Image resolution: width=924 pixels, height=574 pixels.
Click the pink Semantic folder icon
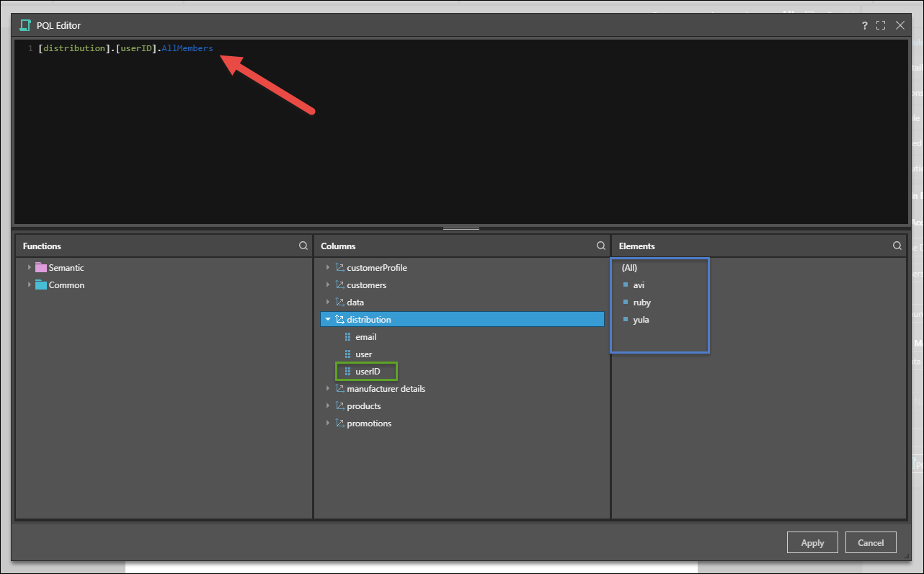41,268
